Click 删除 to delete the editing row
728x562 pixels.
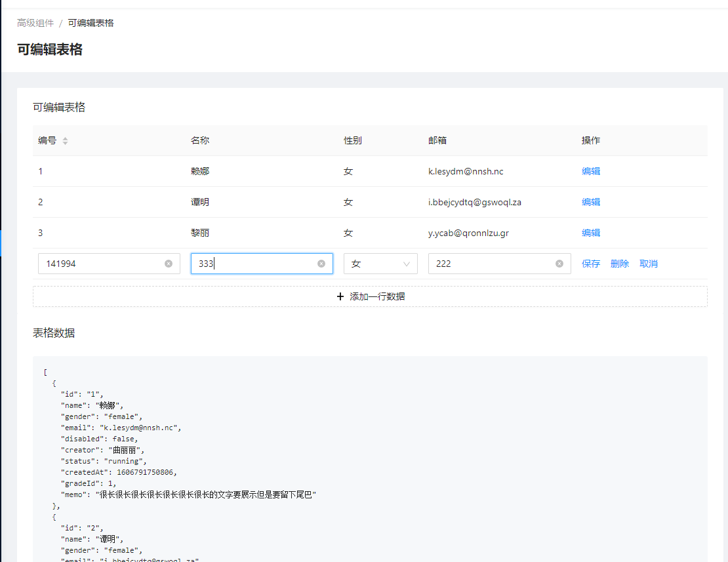coord(620,263)
